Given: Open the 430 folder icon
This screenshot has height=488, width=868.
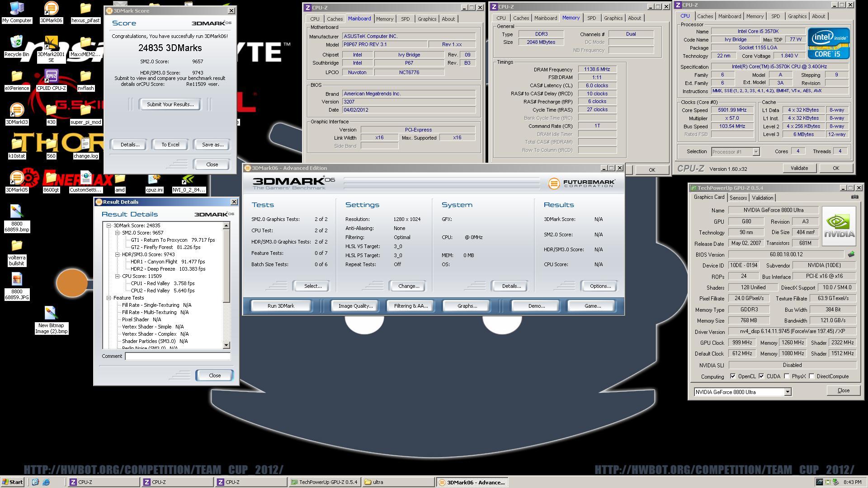Looking at the screenshot, I should pyautogui.click(x=51, y=113).
